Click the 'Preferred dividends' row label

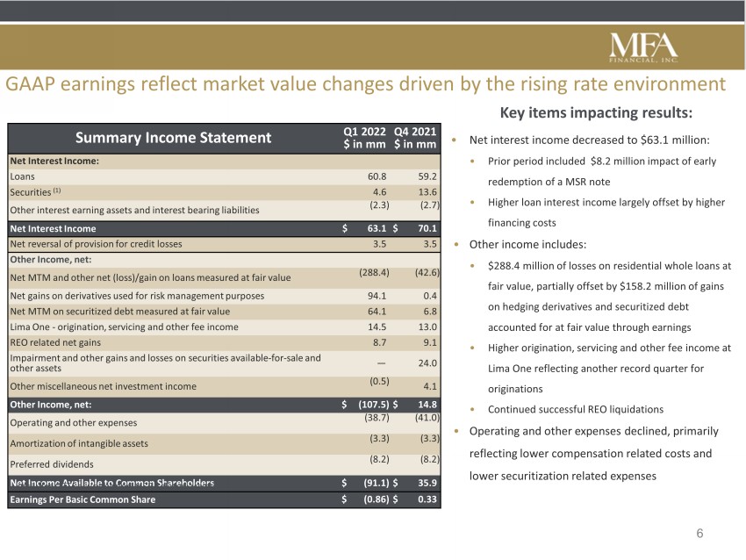coord(52,464)
